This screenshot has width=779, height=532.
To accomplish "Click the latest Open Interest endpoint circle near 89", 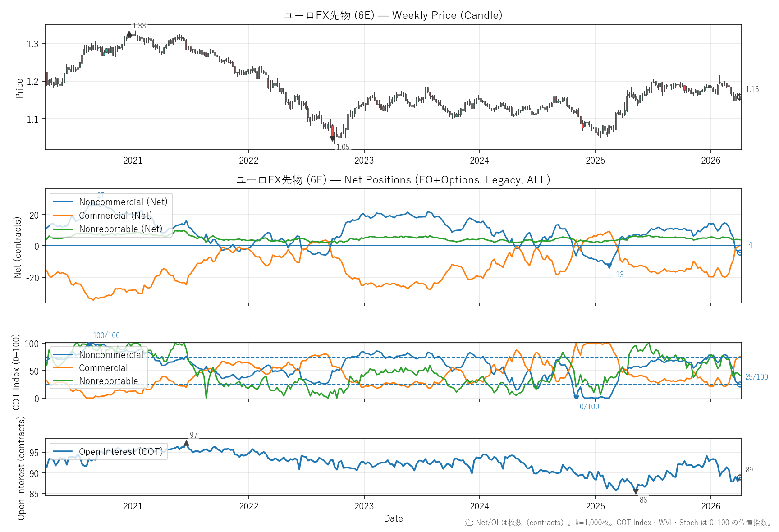I will tap(740, 477).
